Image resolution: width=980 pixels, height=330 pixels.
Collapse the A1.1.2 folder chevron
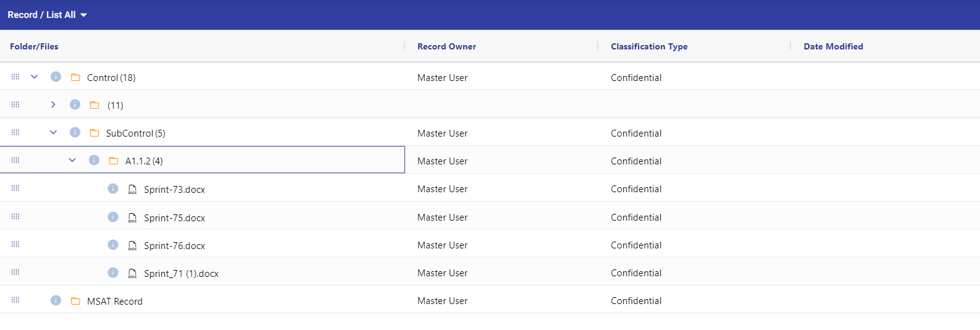72,161
